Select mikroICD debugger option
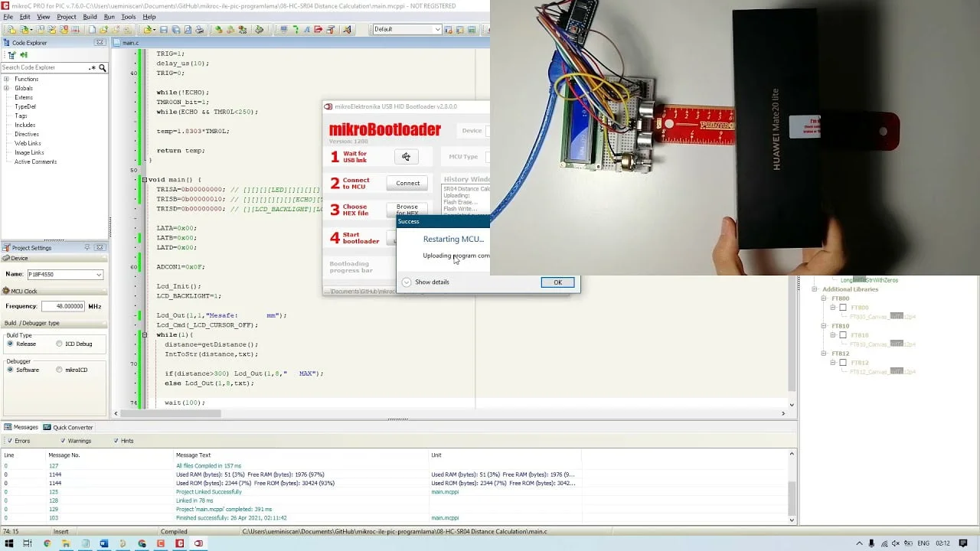 (59, 370)
